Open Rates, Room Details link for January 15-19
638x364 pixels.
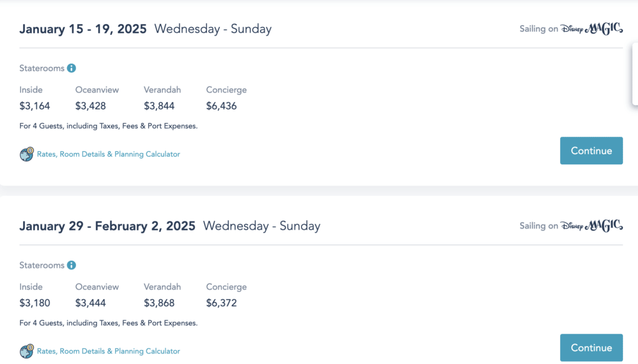108,154
